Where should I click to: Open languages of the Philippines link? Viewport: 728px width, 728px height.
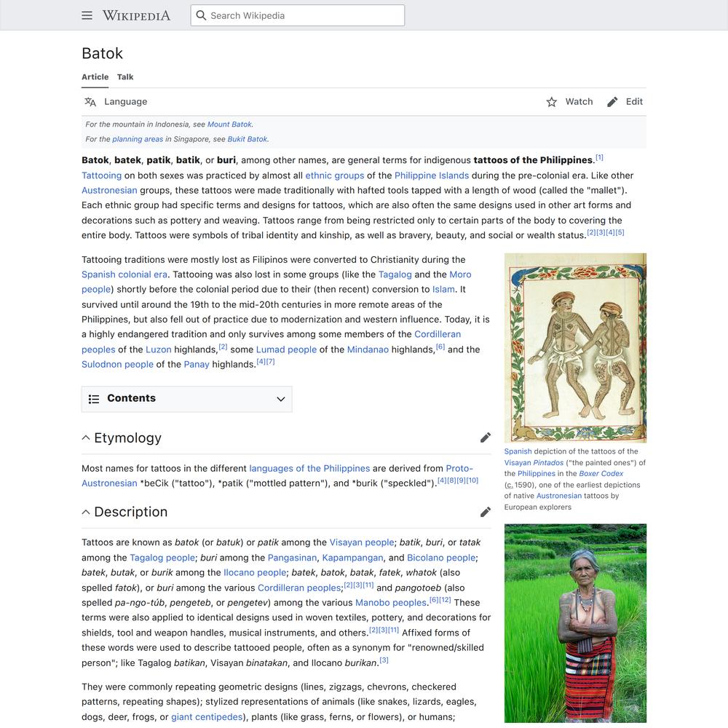[309, 468]
